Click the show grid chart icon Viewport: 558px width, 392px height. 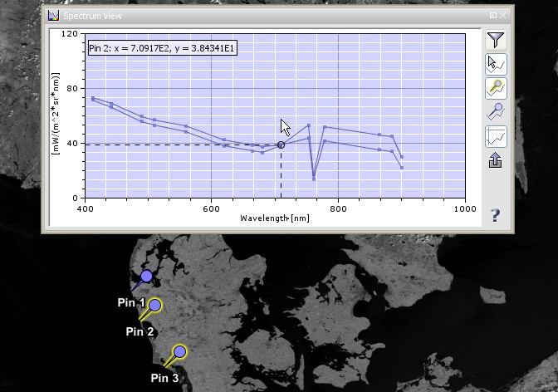click(495, 136)
